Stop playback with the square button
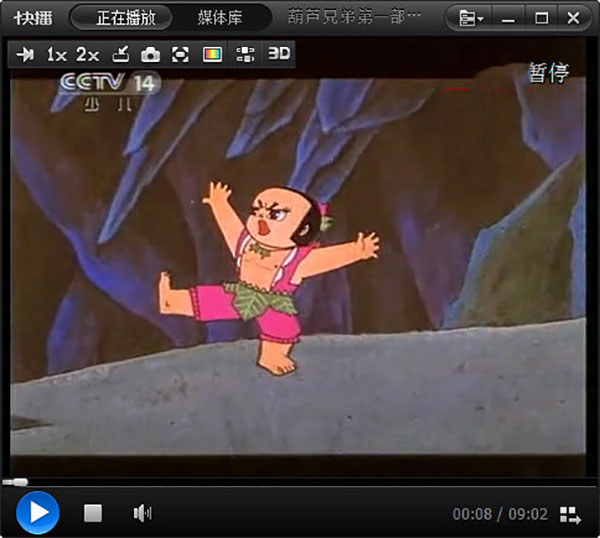 (93, 513)
